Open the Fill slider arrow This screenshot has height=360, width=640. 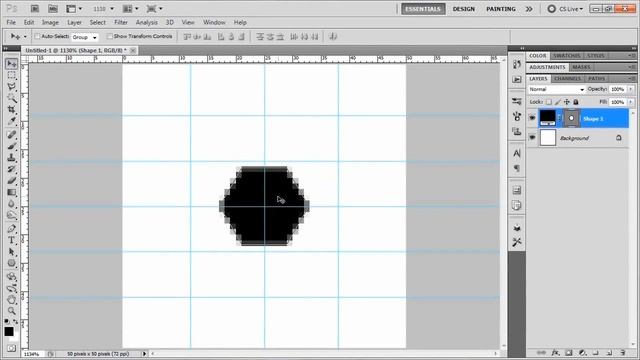pos(631,102)
